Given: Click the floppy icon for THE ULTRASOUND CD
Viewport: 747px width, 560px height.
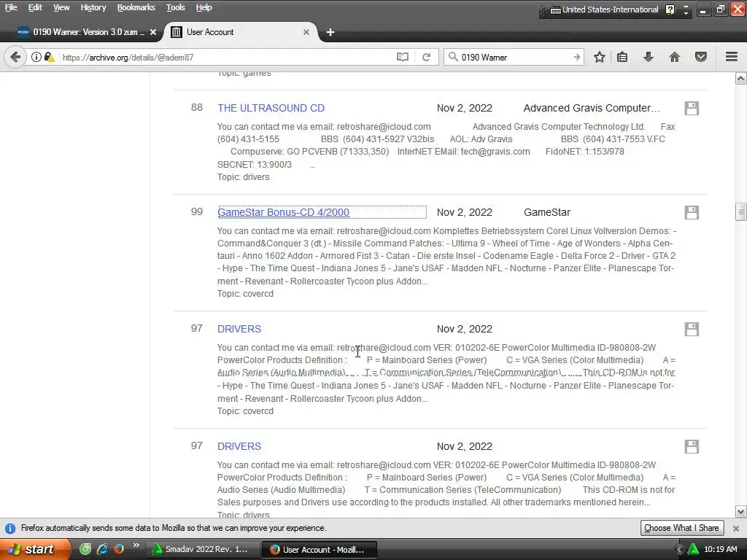Looking at the screenshot, I should click(692, 108).
